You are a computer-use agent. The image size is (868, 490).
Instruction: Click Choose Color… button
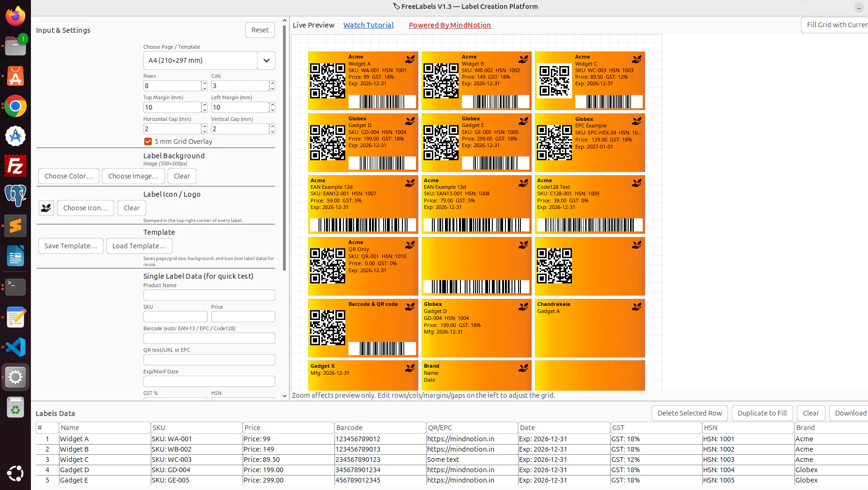tap(69, 176)
